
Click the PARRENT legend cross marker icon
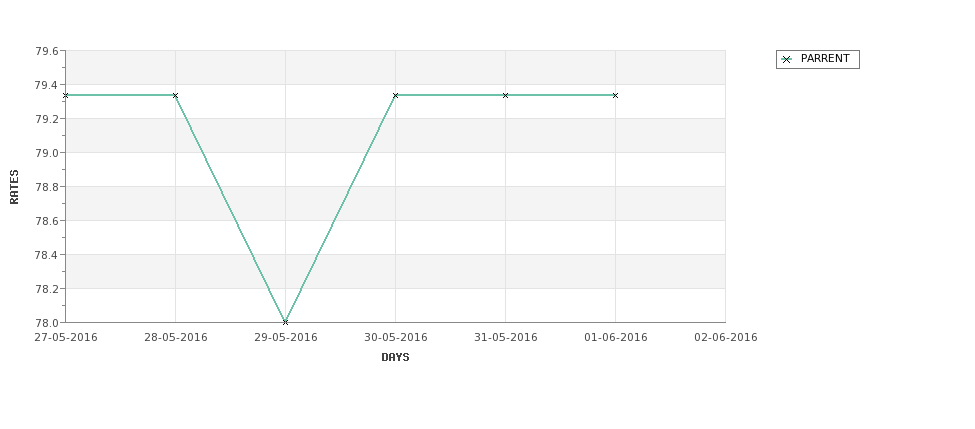tap(787, 59)
